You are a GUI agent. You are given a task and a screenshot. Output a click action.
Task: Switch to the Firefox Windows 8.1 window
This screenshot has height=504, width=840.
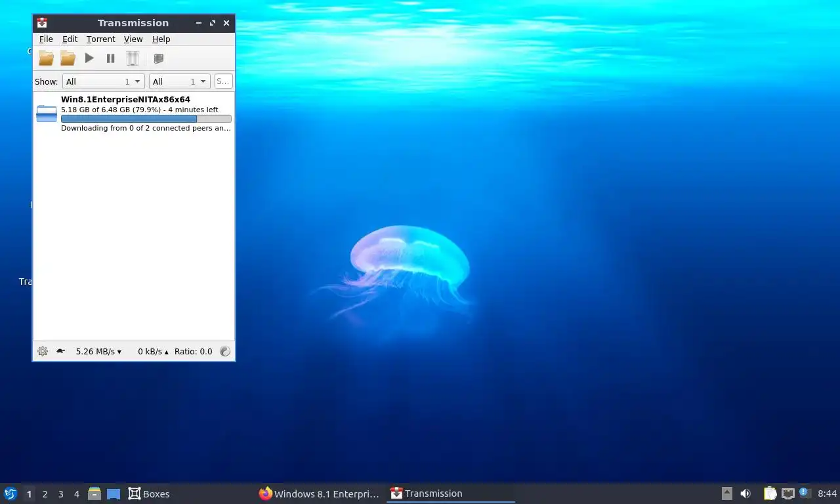(x=320, y=493)
